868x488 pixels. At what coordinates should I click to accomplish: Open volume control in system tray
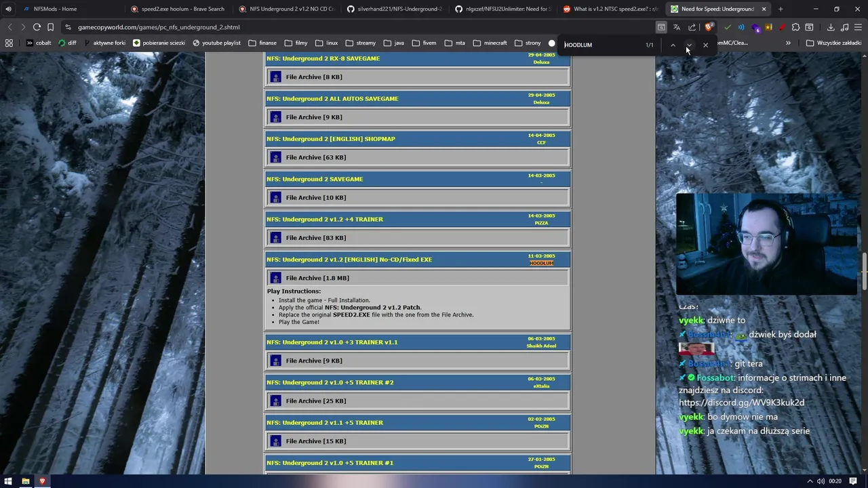click(x=821, y=481)
